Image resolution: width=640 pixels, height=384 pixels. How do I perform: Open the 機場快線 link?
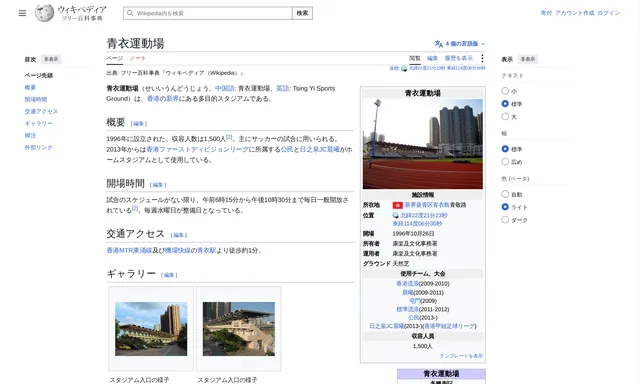(x=178, y=250)
